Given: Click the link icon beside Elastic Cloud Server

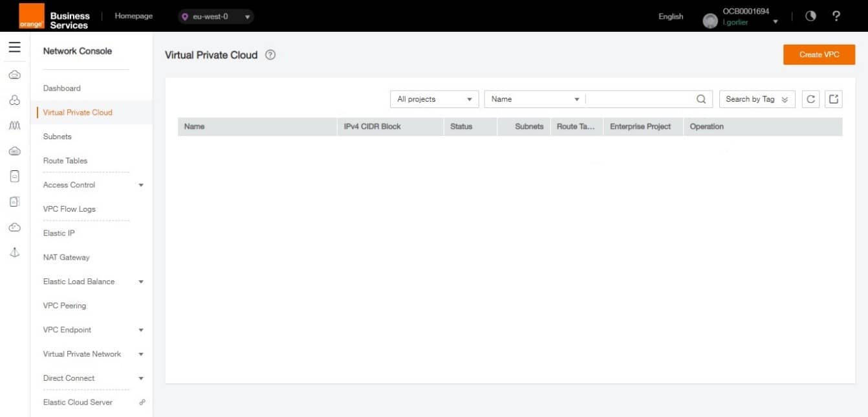Looking at the screenshot, I should tap(142, 402).
